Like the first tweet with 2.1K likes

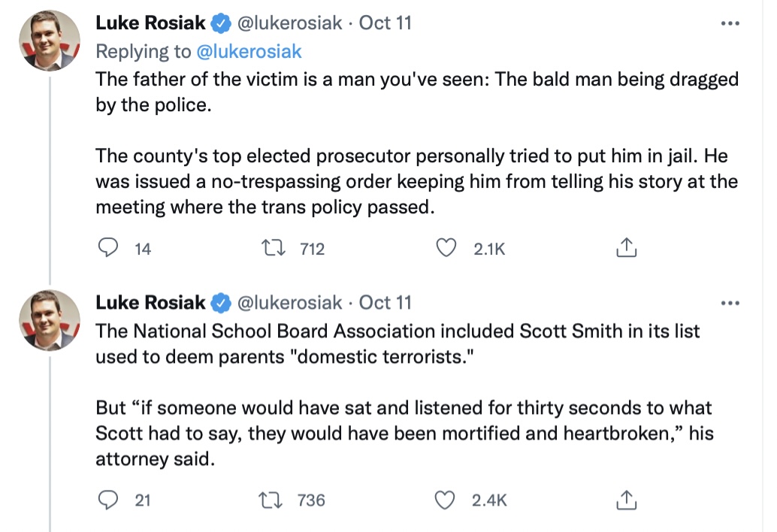coord(448,248)
